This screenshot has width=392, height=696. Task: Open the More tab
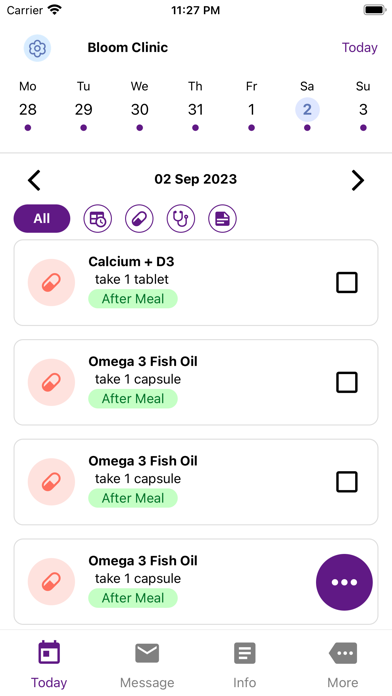[343, 664]
